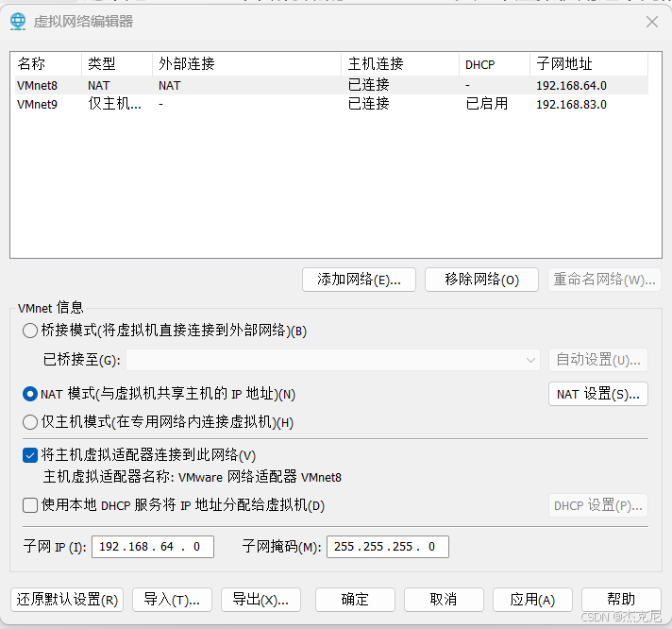
Task: Enable 使用本地 DHCP 服务 checkbox
Action: [30, 505]
